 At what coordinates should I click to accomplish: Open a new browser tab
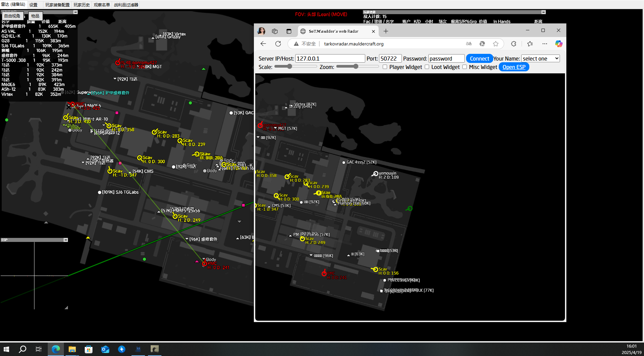(386, 31)
